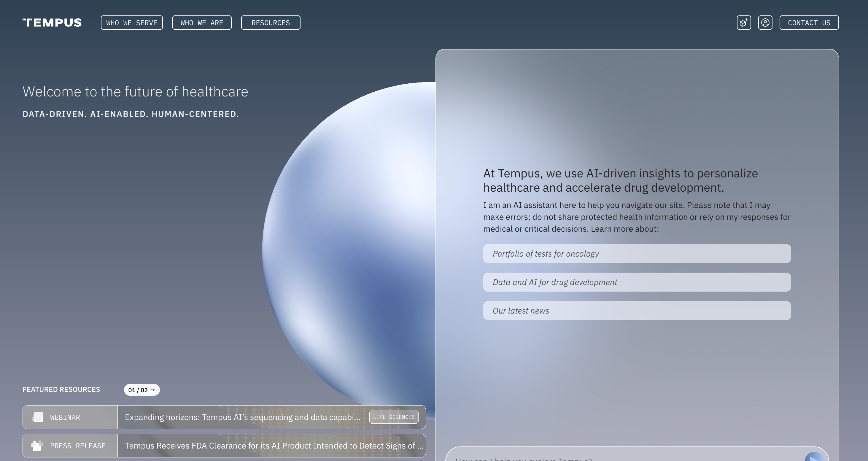Click the Contact Us button
This screenshot has height=461, width=868.
(x=809, y=23)
